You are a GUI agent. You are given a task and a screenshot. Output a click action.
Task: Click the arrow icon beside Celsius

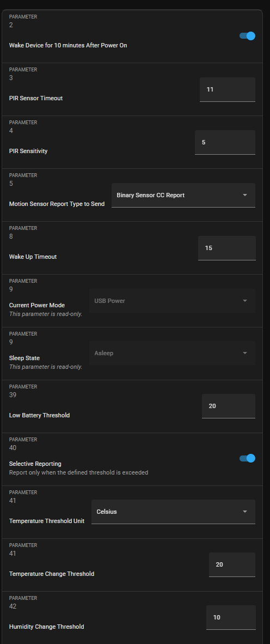click(x=245, y=512)
